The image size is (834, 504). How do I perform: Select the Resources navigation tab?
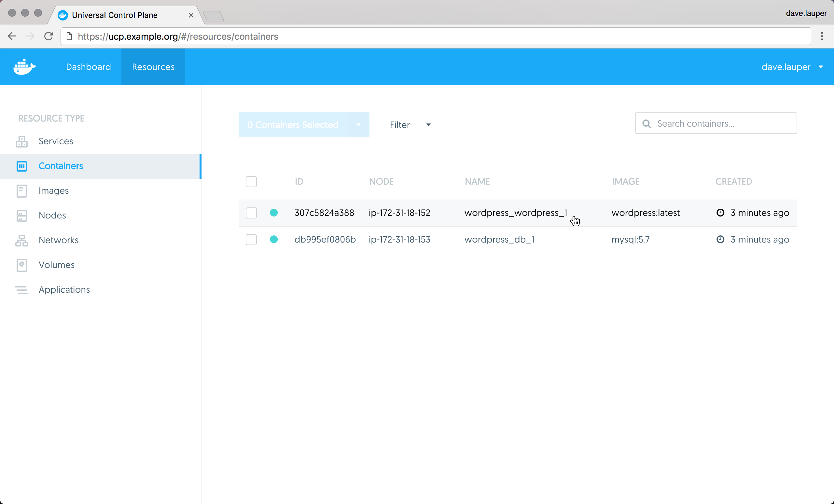(x=153, y=67)
